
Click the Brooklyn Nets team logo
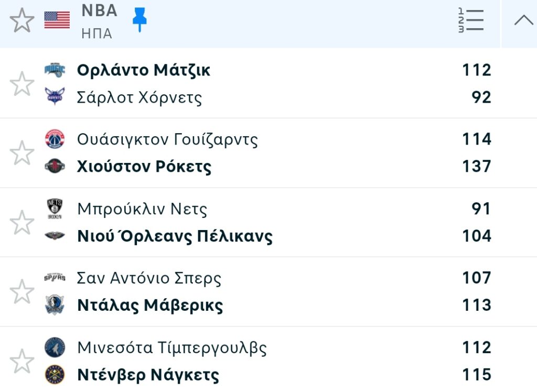(x=55, y=209)
